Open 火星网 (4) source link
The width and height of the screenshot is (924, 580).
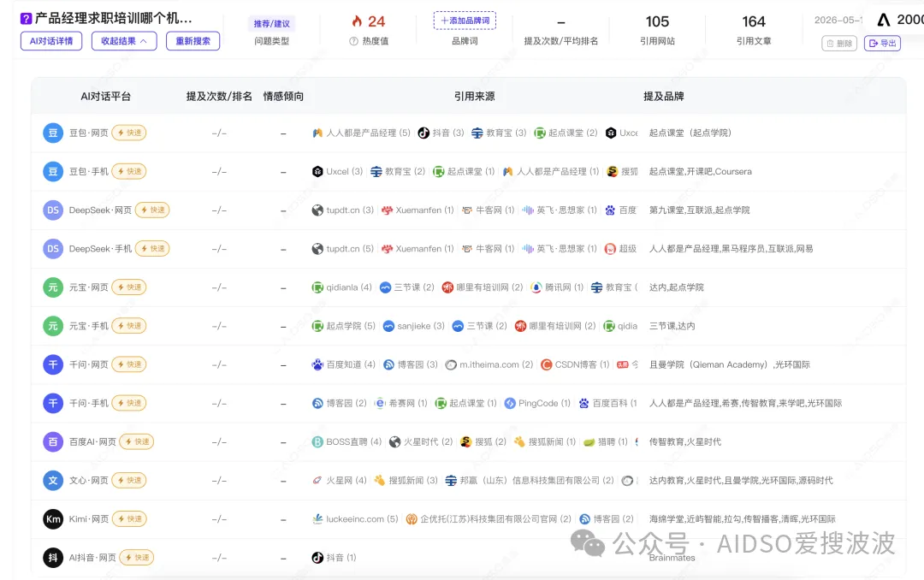pos(340,481)
